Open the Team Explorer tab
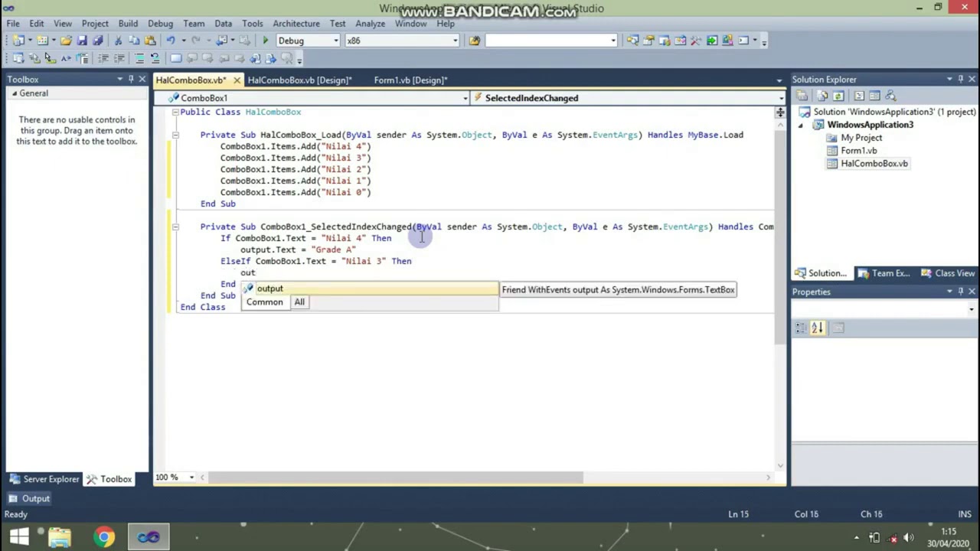 click(883, 273)
